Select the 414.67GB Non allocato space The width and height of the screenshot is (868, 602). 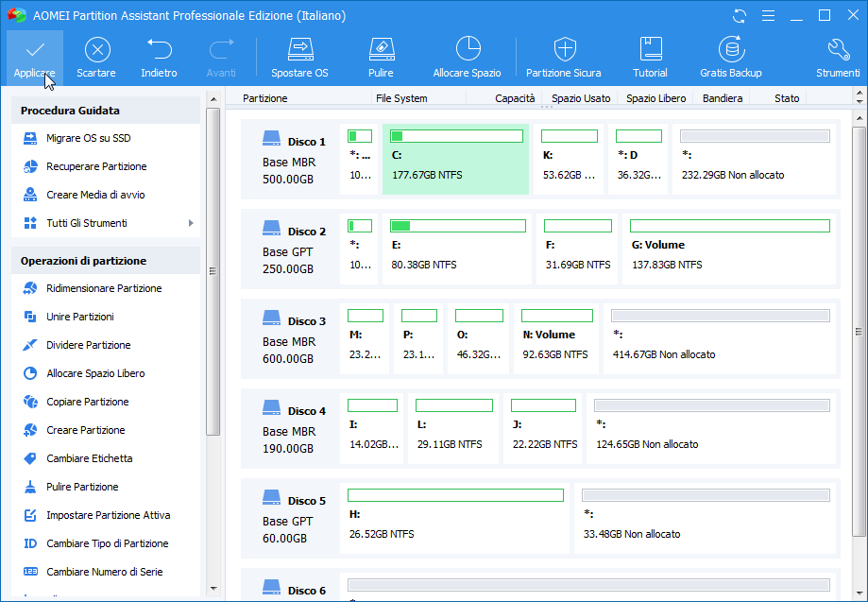720,339
